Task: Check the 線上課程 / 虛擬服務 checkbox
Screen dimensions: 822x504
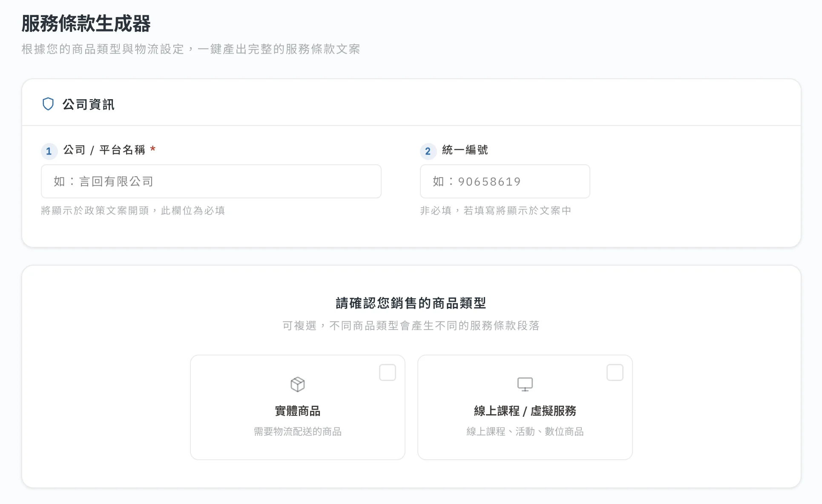Action: (615, 372)
